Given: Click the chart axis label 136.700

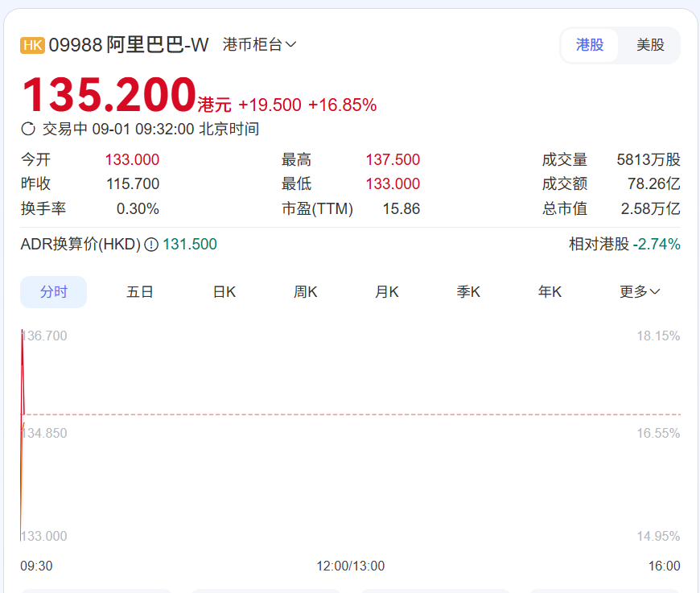Looking at the screenshot, I should [44, 336].
